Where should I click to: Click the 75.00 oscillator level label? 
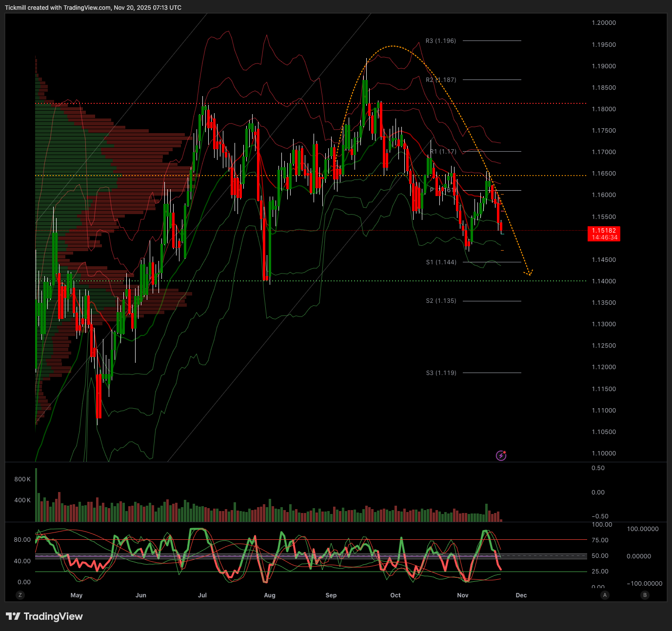tap(600, 540)
